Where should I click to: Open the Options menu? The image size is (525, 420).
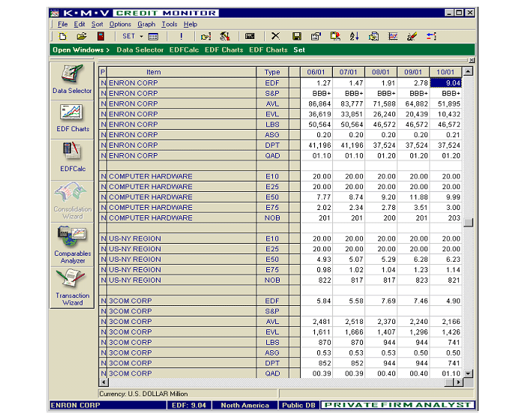pos(120,24)
